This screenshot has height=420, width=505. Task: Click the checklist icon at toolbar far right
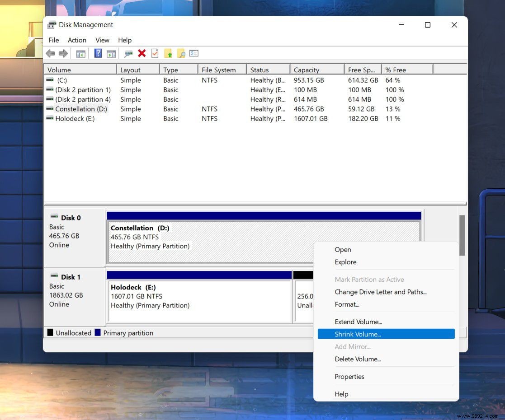(194, 53)
